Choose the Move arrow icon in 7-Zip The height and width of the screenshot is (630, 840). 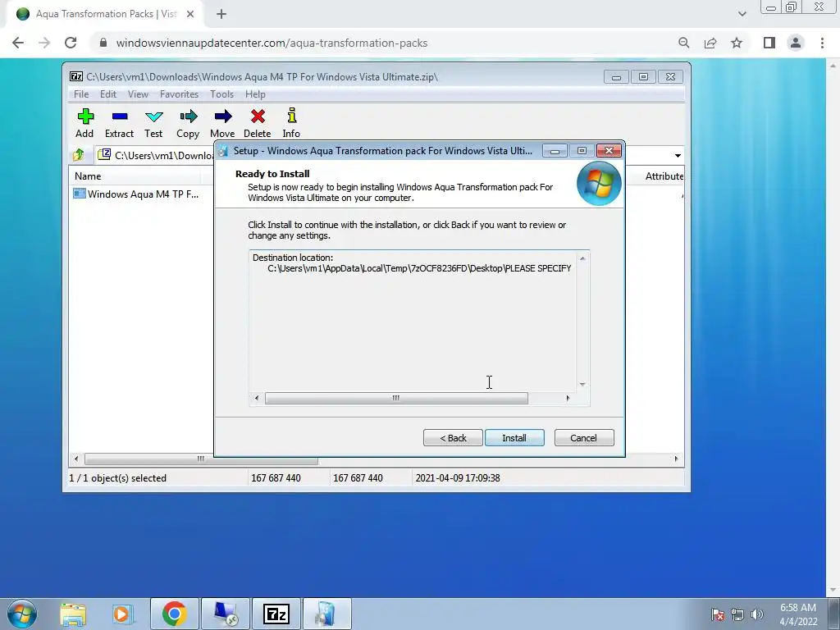click(x=222, y=123)
